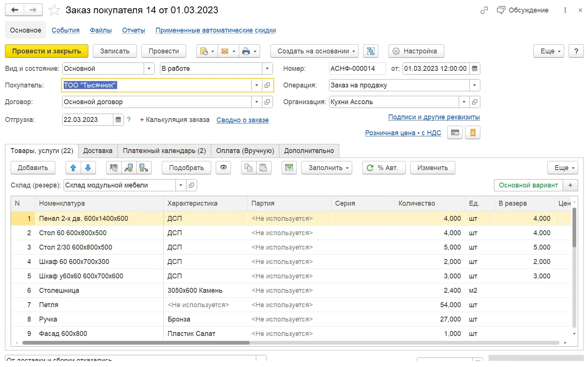Click the email envelope icon
Viewport: 588px width, 367px height.
[x=228, y=51]
